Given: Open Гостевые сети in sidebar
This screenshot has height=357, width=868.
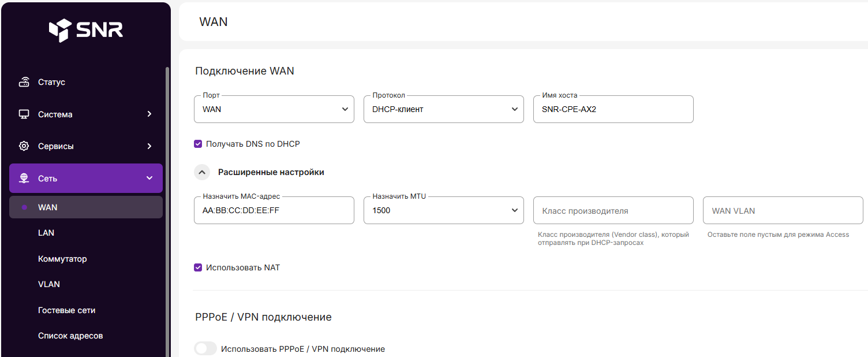Looking at the screenshot, I should pyautogui.click(x=66, y=310).
